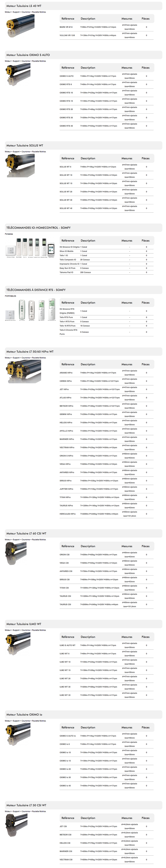Image resolution: width=166 pixels, height=868 pixels.
Task: Click the 'ILMO S AUTO WT' reference
Action: (68, 646)
